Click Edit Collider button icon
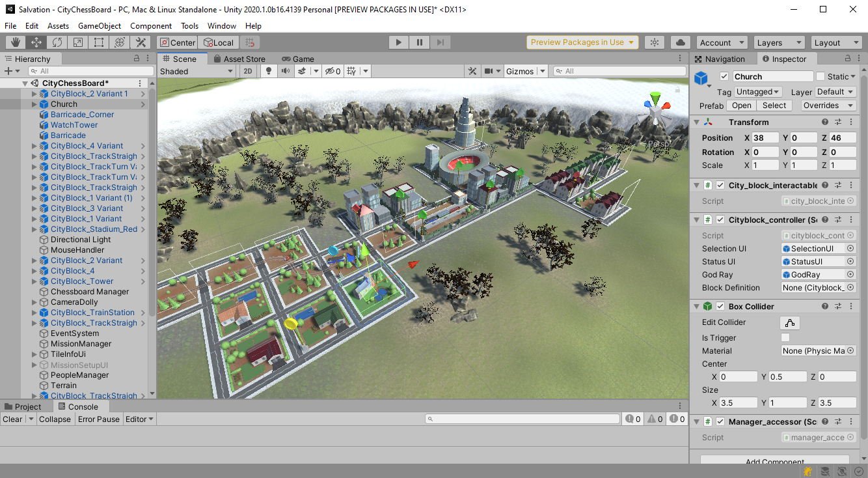Viewport: 868px width, 478px height. coord(789,322)
